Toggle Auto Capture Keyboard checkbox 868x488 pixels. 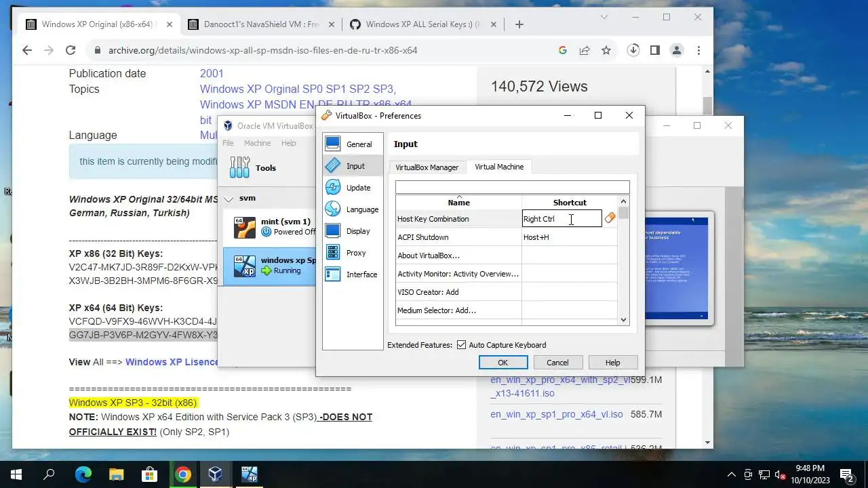(462, 345)
